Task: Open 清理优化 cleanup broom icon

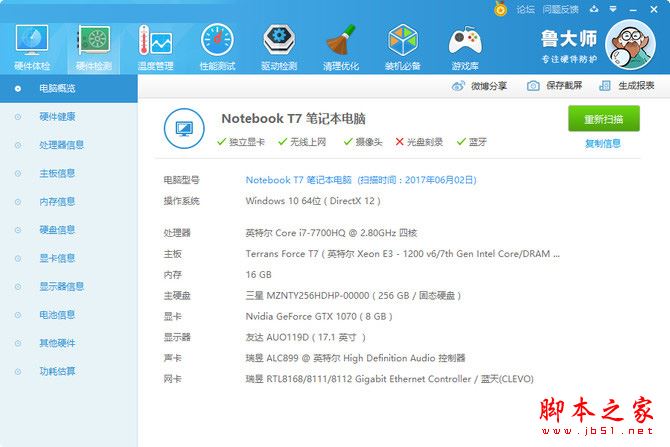Action: [341, 47]
